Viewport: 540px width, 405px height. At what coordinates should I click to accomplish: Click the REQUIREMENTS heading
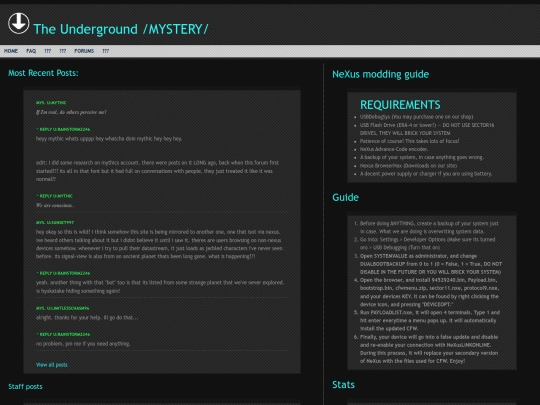[x=400, y=105]
